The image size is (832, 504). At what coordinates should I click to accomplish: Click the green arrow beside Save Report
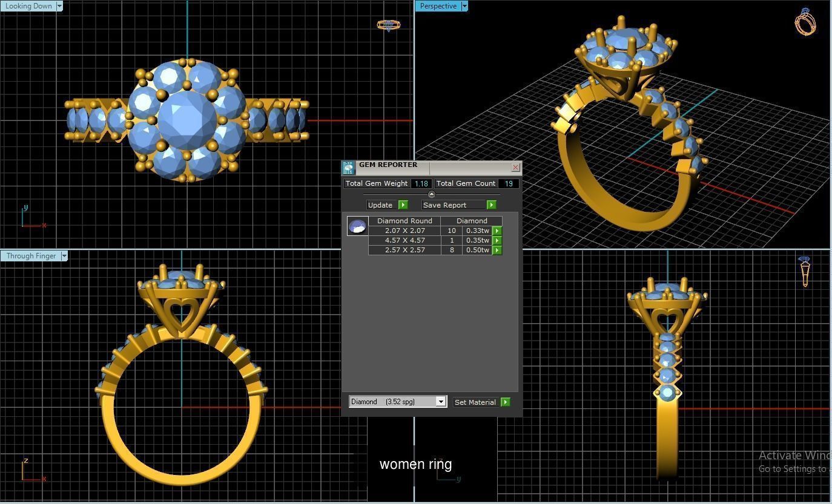[492, 205]
